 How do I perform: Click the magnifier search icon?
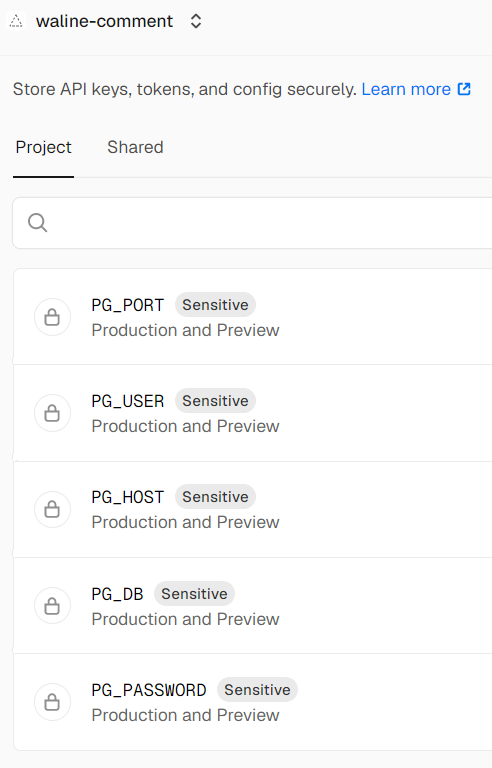38,222
